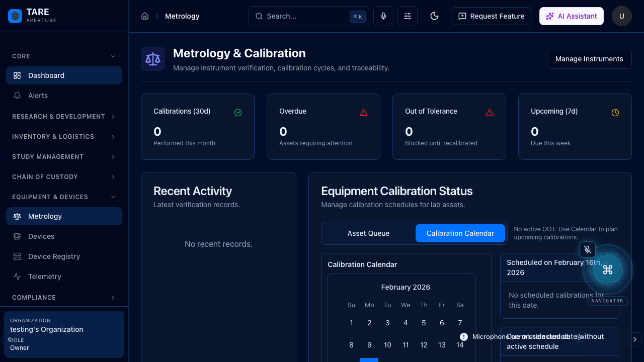Unmute the floating microphone-off button
Image resolution: width=644 pixels, height=362 pixels.
click(587, 249)
